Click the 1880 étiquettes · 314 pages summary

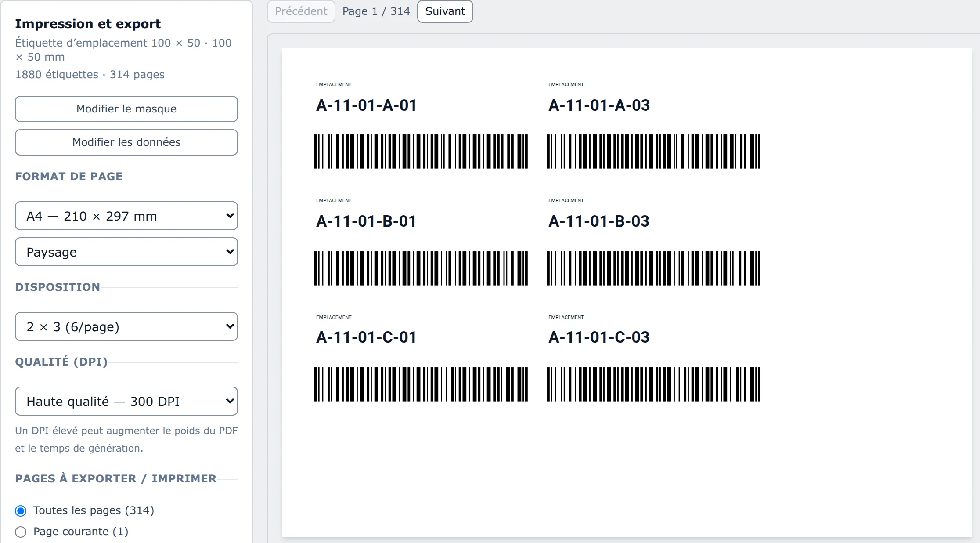[90, 75]
